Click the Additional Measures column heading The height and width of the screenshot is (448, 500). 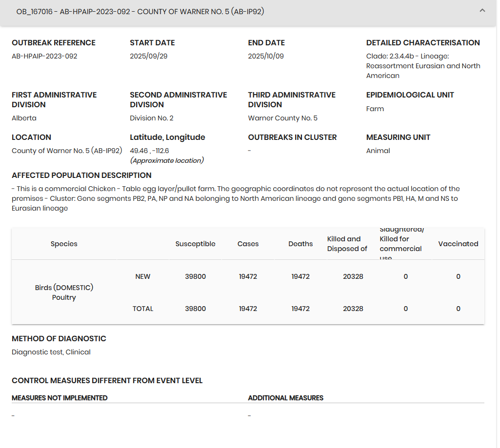click(285, 398)
